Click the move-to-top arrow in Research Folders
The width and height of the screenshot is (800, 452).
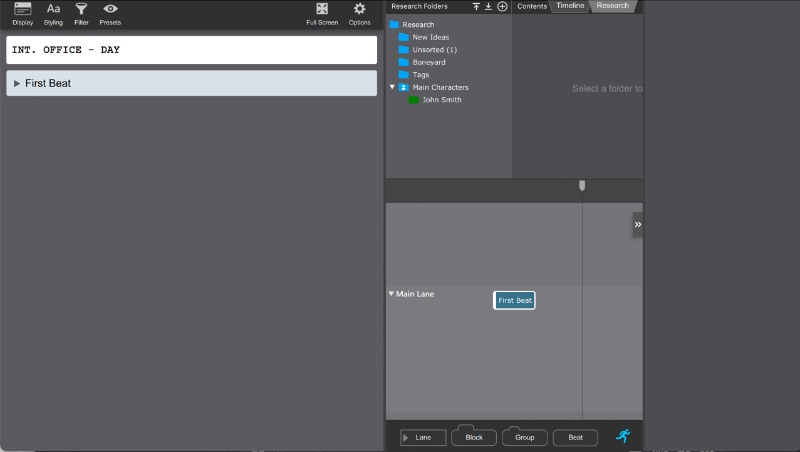tap(476, 6)
